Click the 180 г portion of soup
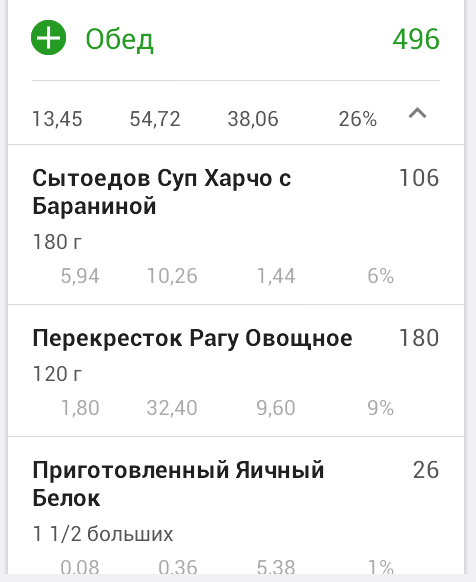The image size is (476, 582). click(57, 242)
